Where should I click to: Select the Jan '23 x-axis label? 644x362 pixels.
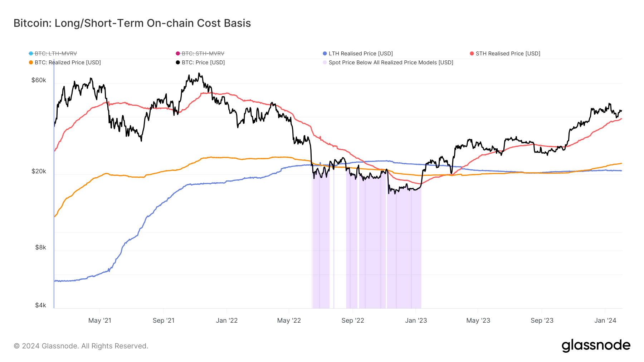click(x=416, y=321)
